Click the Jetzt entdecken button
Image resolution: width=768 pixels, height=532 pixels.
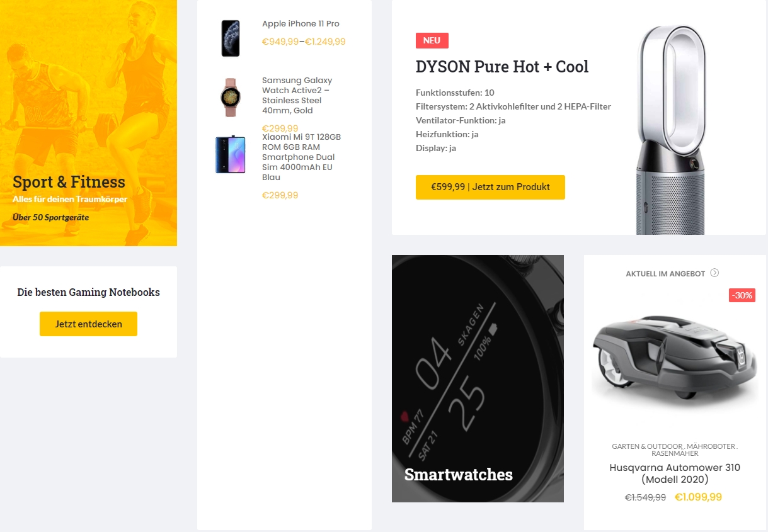click(88, 324)
